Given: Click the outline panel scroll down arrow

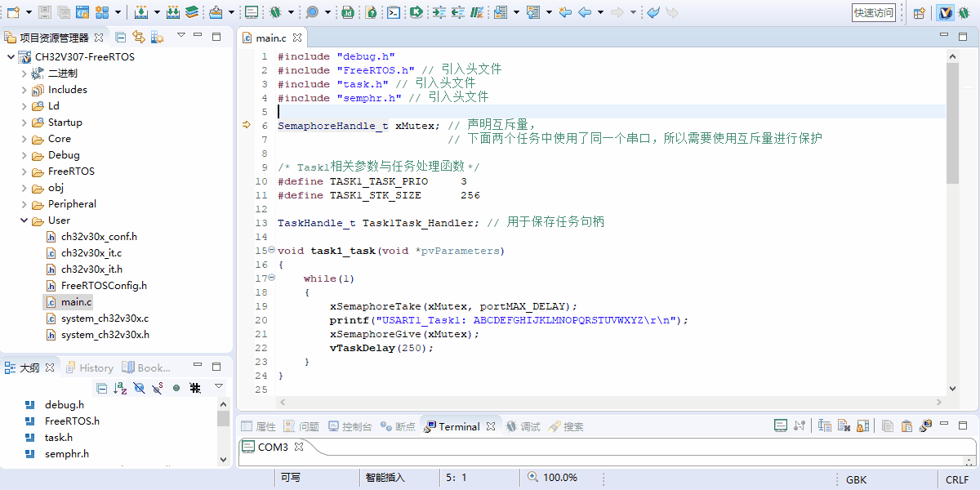Looking at the screenshot, I should (223, 460).
